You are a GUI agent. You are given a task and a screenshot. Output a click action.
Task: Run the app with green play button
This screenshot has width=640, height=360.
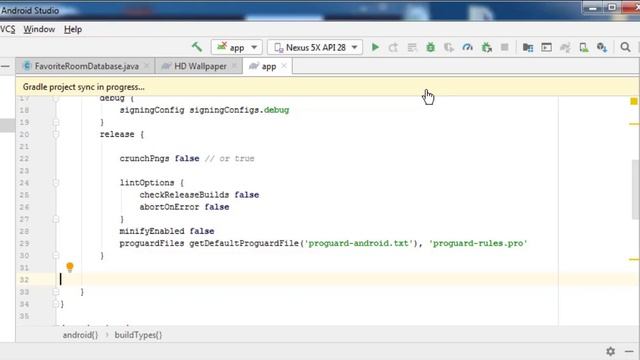tap(375, 47)
